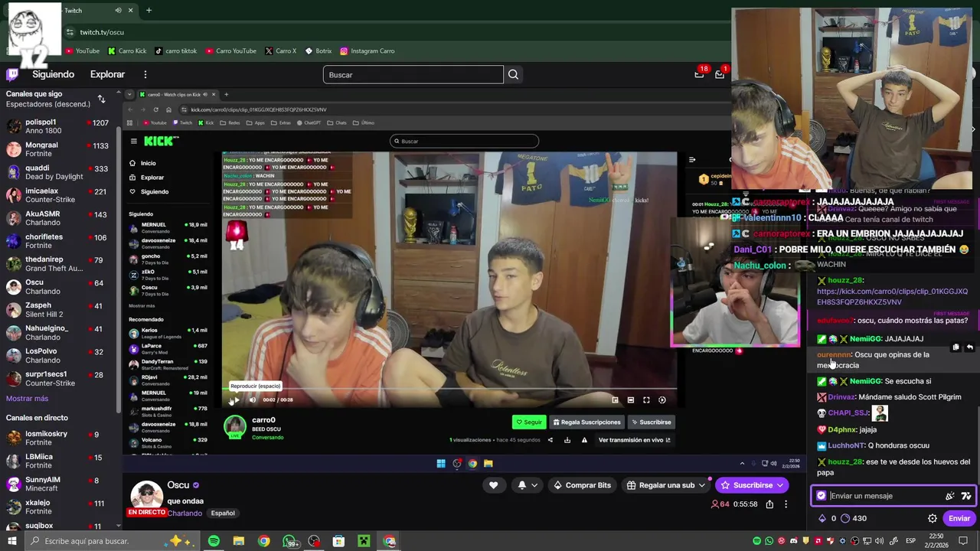The width and height of the screenshot is (980, 551).
Task: Toggle theater mode on the Kick clip
Action: coord(630,399)
